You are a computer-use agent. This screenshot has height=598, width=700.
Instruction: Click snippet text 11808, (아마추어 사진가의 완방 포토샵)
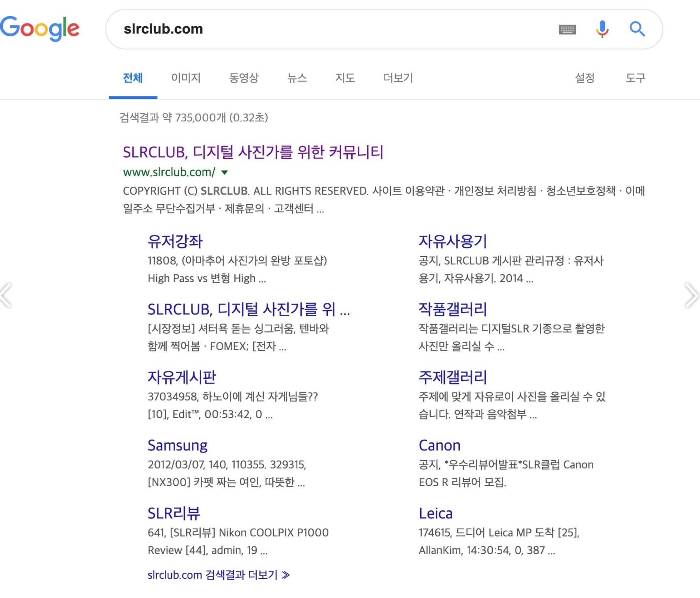pos(237,261)
